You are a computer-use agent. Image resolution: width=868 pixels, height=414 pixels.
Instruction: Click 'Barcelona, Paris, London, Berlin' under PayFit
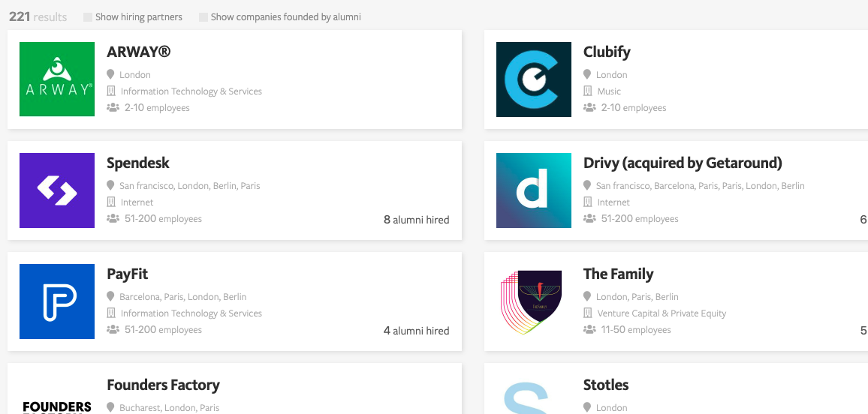coord(182,297)
